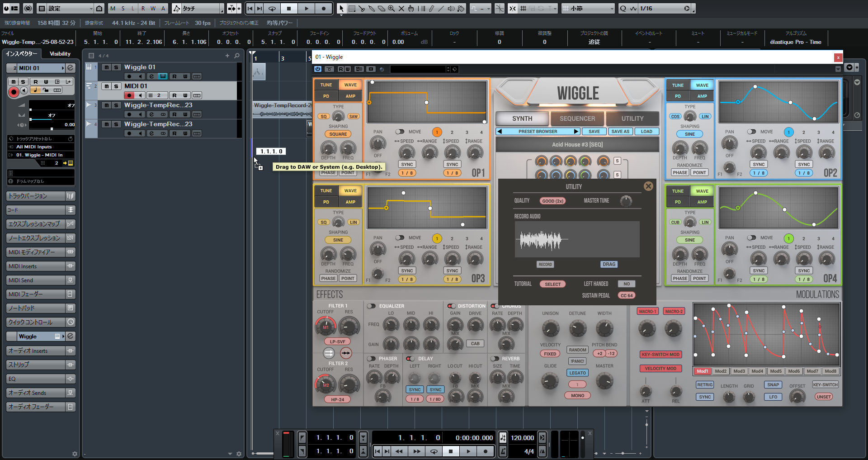This screenshot has width=868, height=460.
Task: Open All MIDI Inputs routing selector
Action: tap(41, 147)
